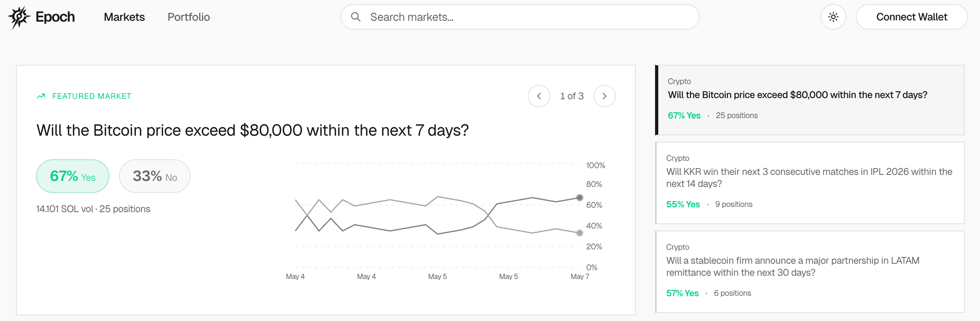This screenshot has height=321, width=980.
Task: Select the 33% No option
Action: pos(155,176)
